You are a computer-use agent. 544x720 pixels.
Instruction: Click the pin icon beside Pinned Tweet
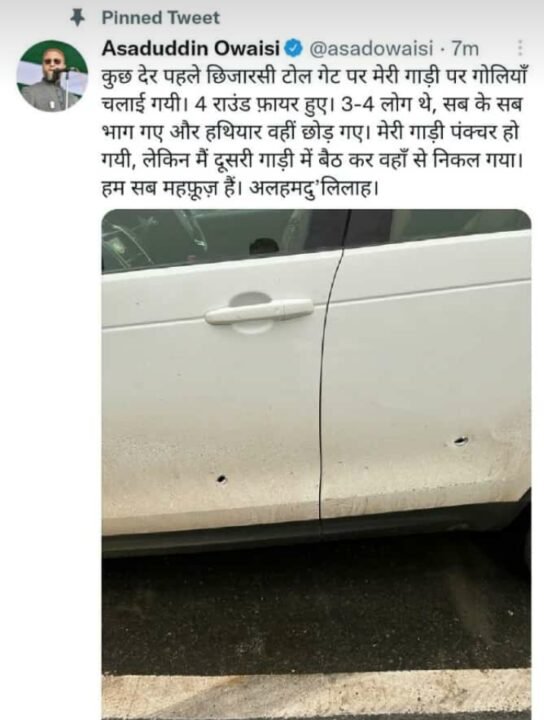point(78,18)
